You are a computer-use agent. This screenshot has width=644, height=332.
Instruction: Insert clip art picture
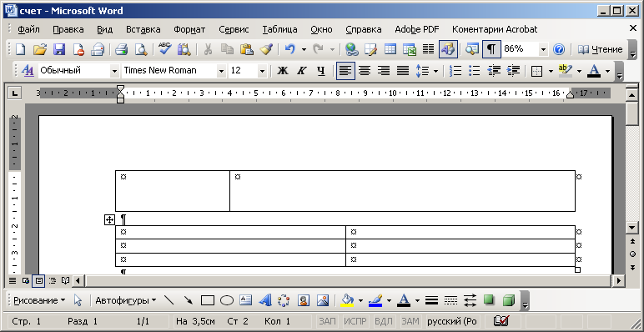pyautogui.click(x=304, y=301)
